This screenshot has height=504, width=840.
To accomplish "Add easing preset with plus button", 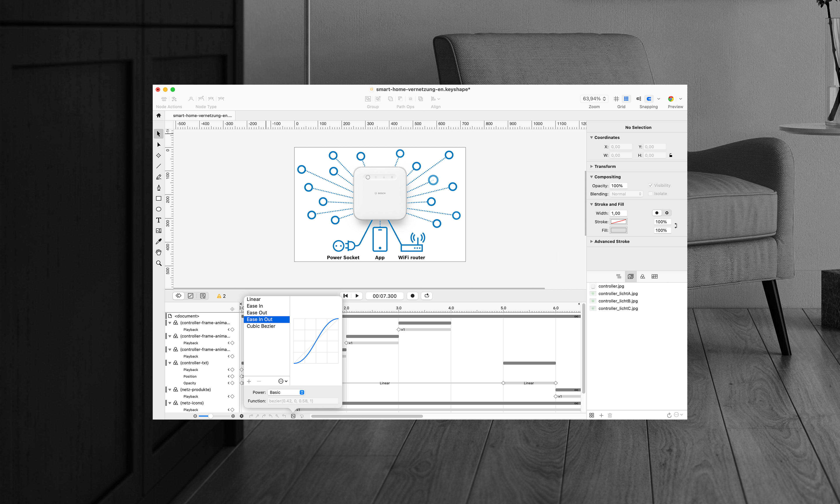I will coord(249,381).
